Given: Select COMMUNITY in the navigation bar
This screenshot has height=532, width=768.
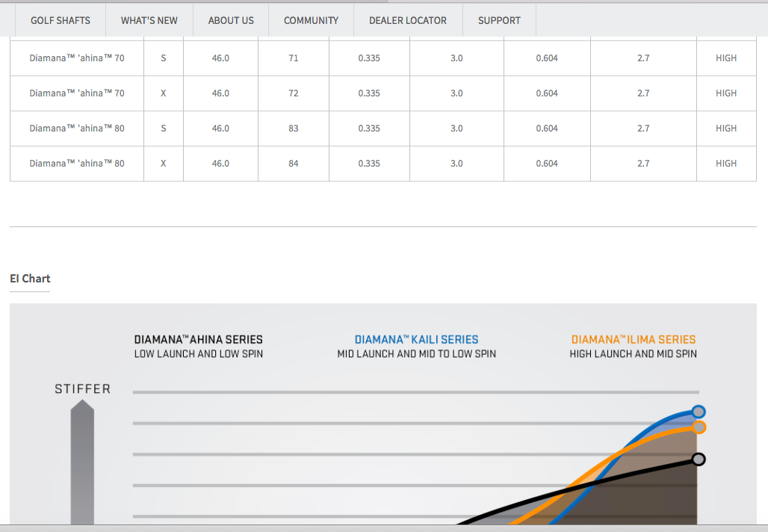Looking at the screenshot, I should click(311, 20).
